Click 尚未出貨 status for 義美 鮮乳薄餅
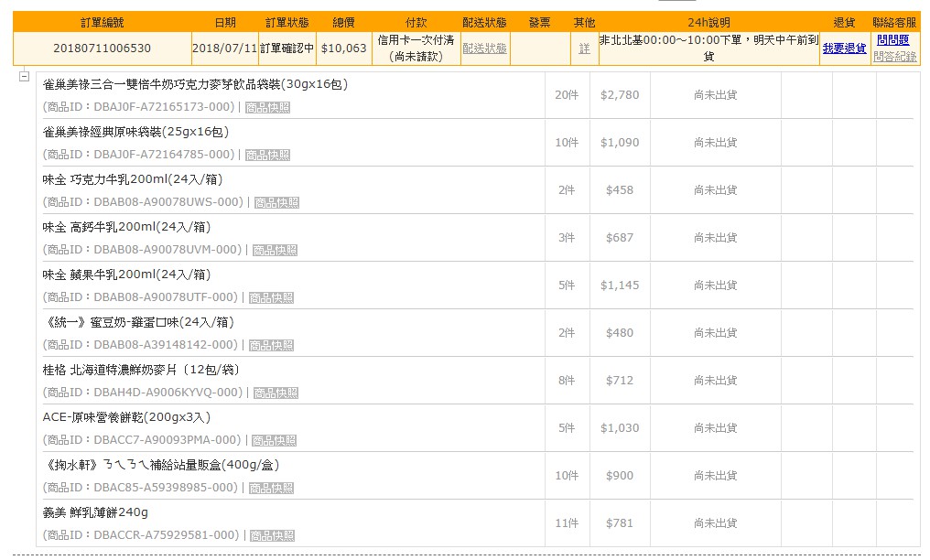Viewport: 930px width, 560px height. click(x=715, y=522)
